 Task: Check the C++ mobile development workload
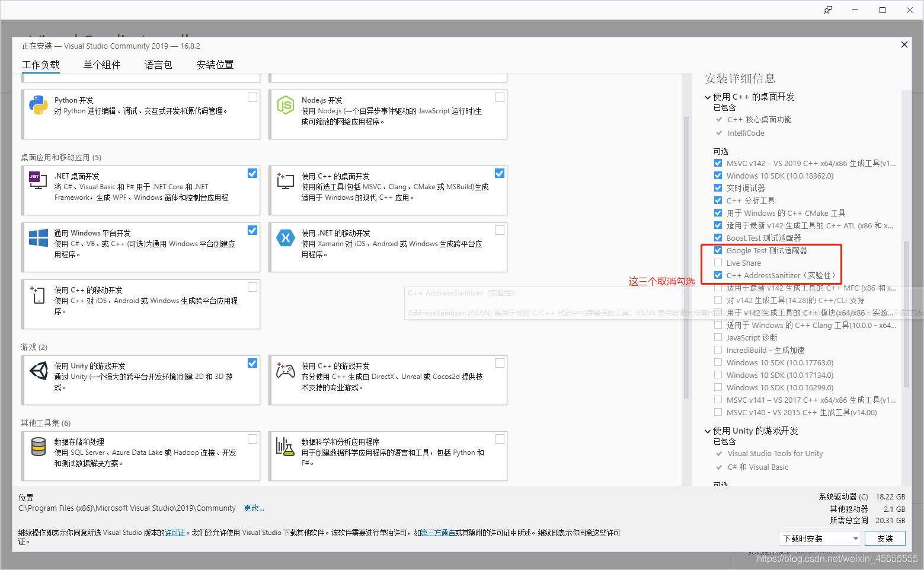(x=252, y=287)
